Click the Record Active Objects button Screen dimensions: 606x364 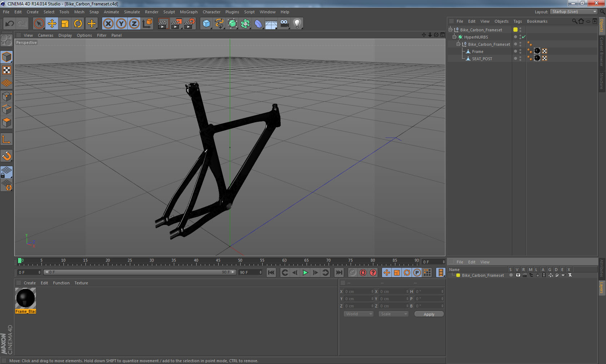353,272
